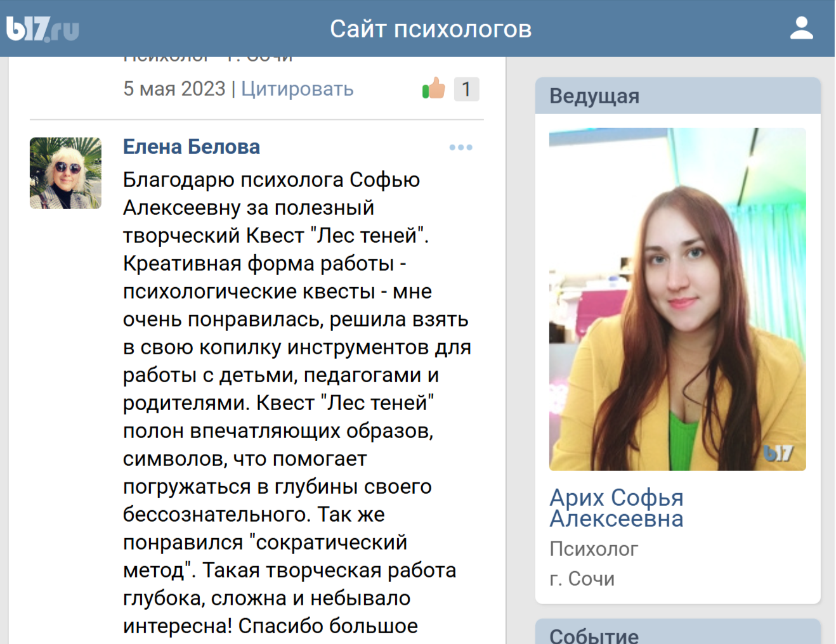Screen dimensions: 836x644
Task: Click the Психолог label under host name
Action: (x=594, y=549)
